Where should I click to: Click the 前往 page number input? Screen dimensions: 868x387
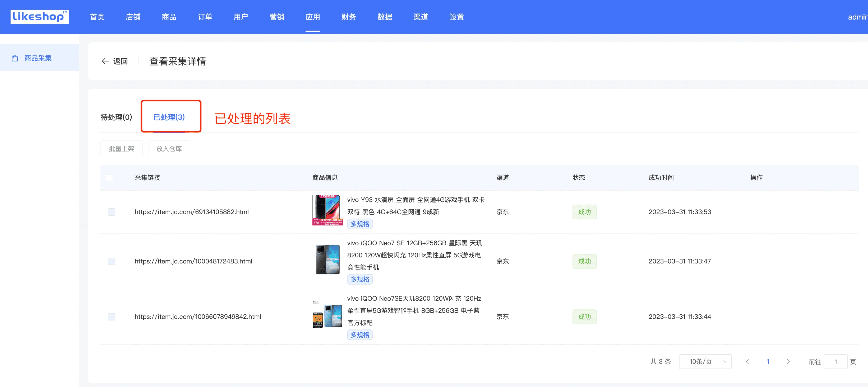[x=836, y=362]
